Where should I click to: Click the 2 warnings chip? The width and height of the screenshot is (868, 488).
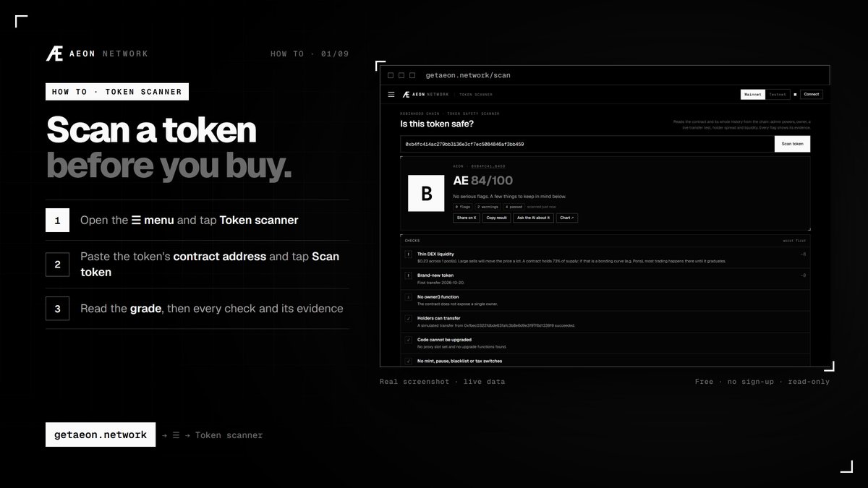tap(488, 207)
